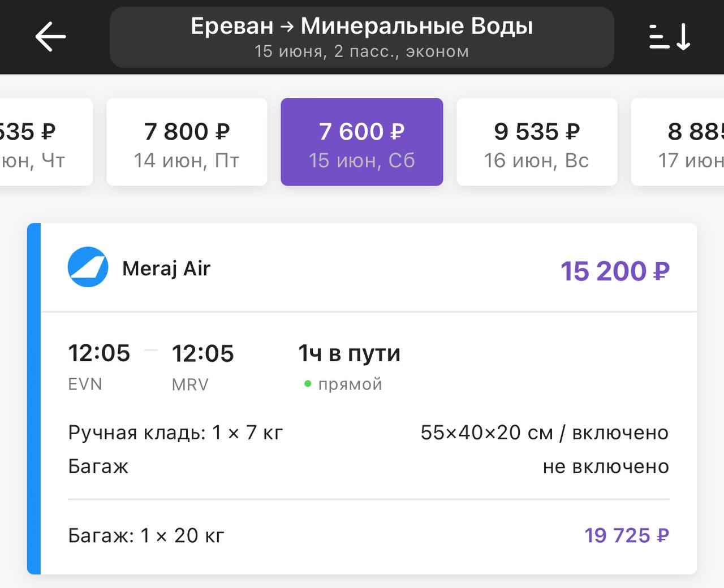The height and width of the screenshot is (588, 724).
Task: Edit the Ереван → Минеральные Воды search field
Action: 362,37
